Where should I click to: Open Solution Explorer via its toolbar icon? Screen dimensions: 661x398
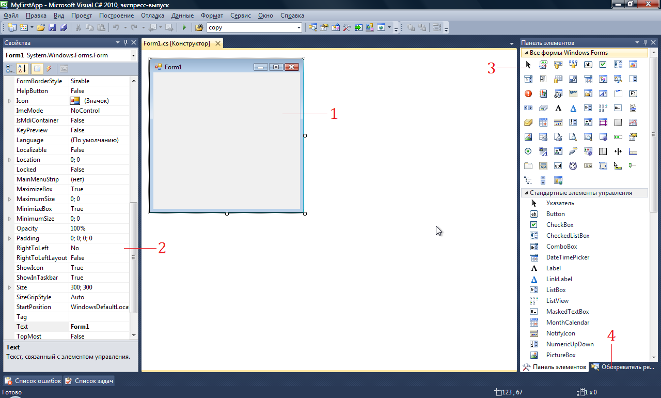pyautogui.click(x=313, y=27)
